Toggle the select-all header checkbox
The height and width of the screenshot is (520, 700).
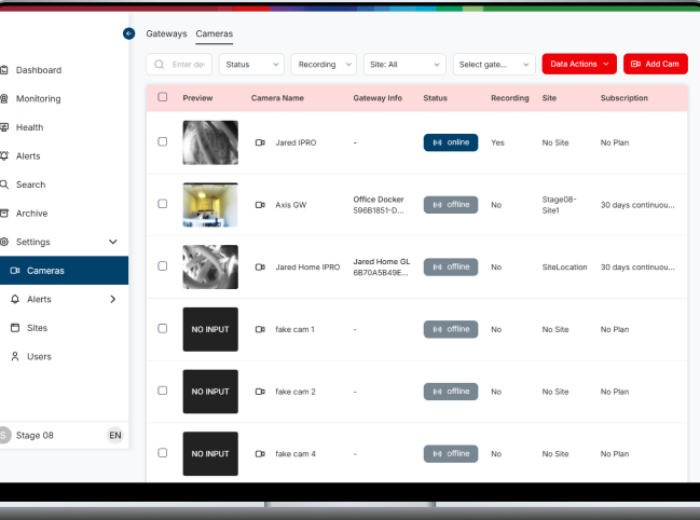(x=163, y=97)
